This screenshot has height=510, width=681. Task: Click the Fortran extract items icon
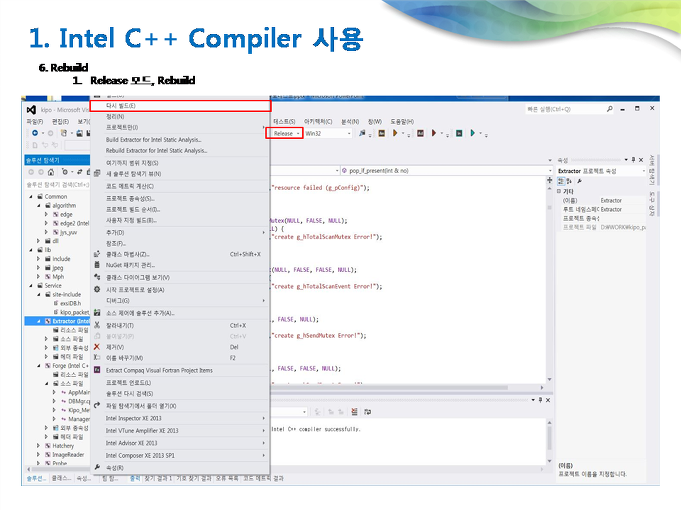[x=97, y=370]
